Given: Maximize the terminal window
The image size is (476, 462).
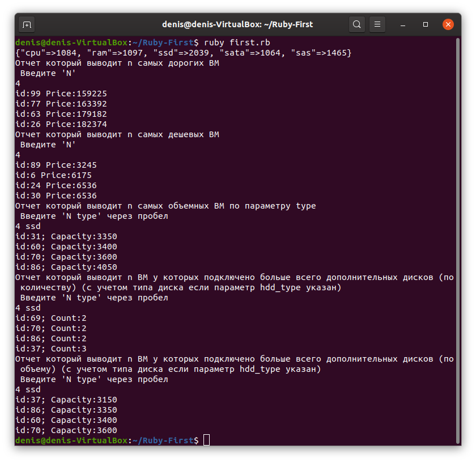Looking at the screenshot, I should click(426, 24).
